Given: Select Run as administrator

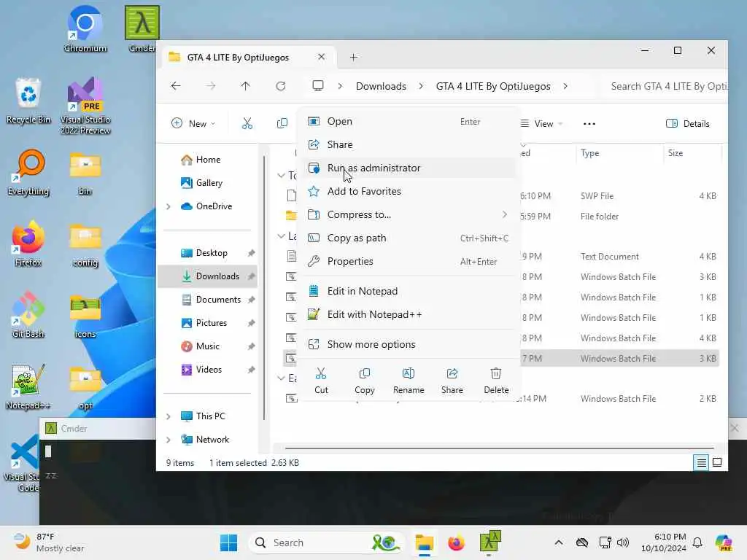Looking at the screenshot, I should click(408, 168).
